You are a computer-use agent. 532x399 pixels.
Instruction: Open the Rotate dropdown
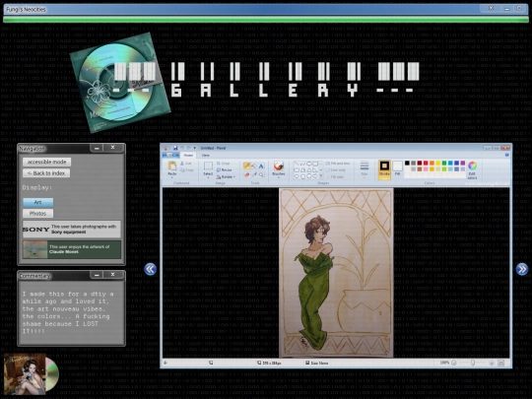(x=226, y=176)
